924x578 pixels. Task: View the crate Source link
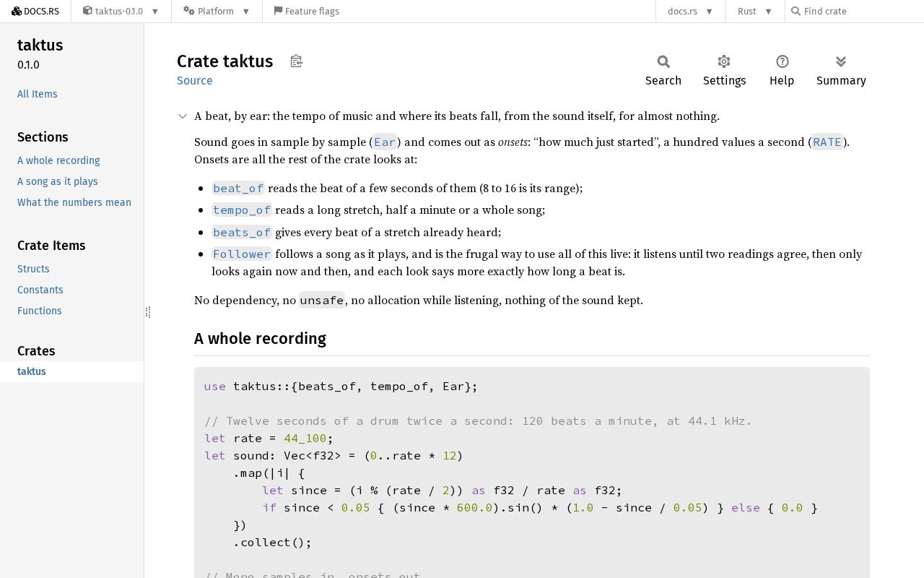click(195, 80)
